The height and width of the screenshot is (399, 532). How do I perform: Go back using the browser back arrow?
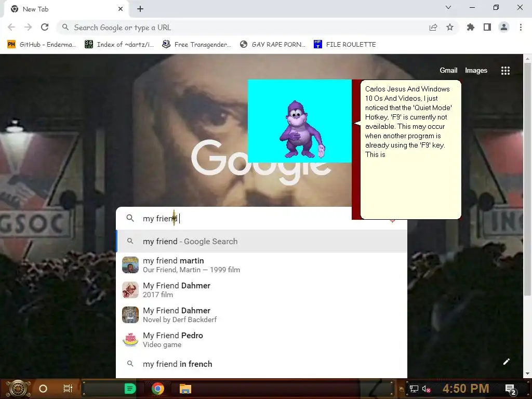[x=11, y=27]
